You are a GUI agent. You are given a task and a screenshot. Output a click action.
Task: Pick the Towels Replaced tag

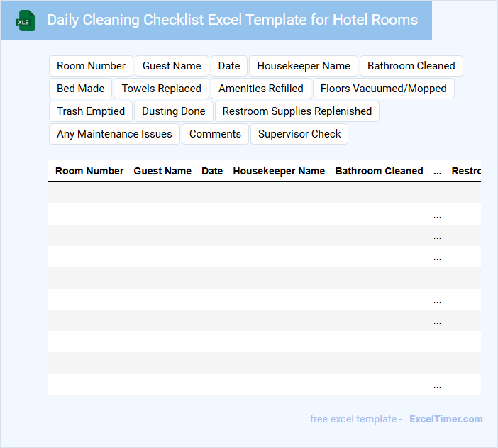coord(161,89)
